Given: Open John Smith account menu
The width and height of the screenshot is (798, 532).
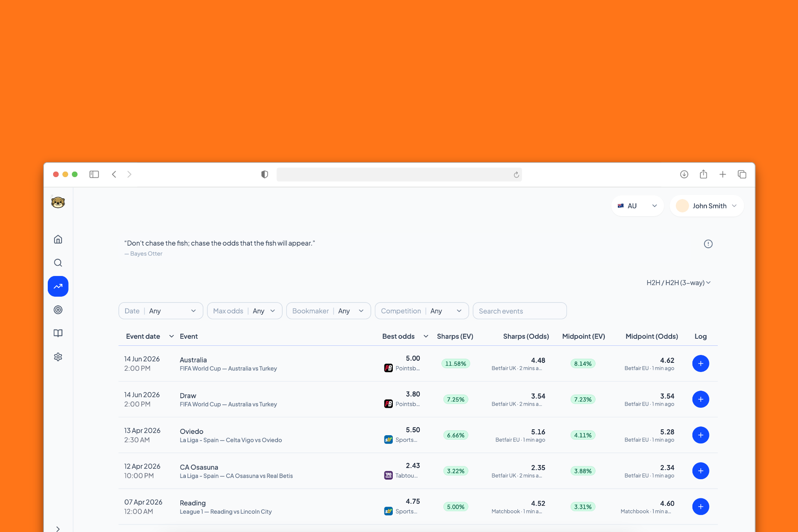Looking at the screenshot, I should click(707, 206).
